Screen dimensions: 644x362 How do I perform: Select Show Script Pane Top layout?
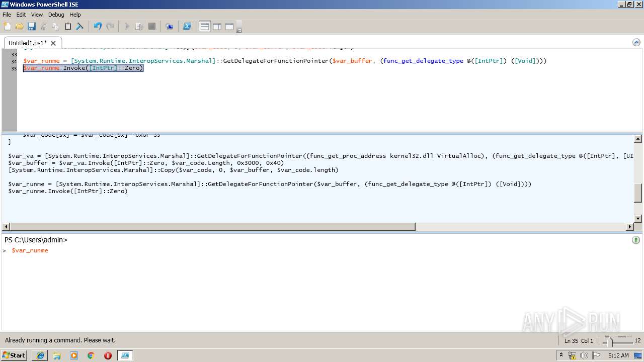[205, 27]
